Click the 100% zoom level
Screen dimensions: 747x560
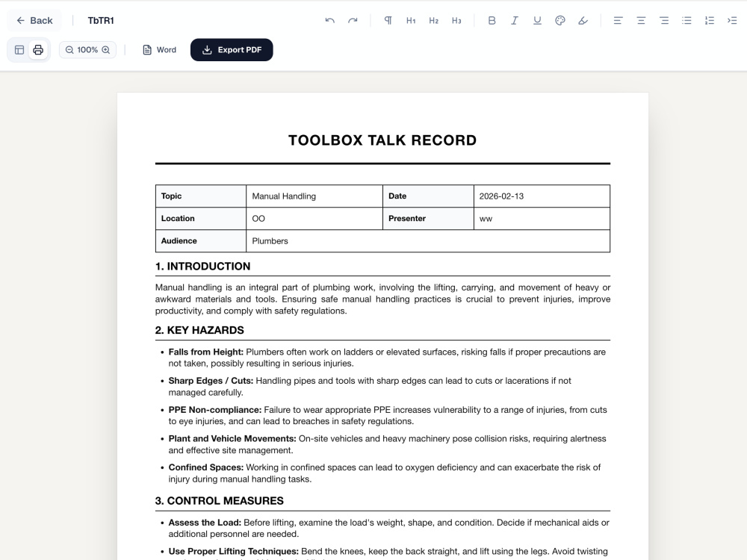tap(87, 49)
